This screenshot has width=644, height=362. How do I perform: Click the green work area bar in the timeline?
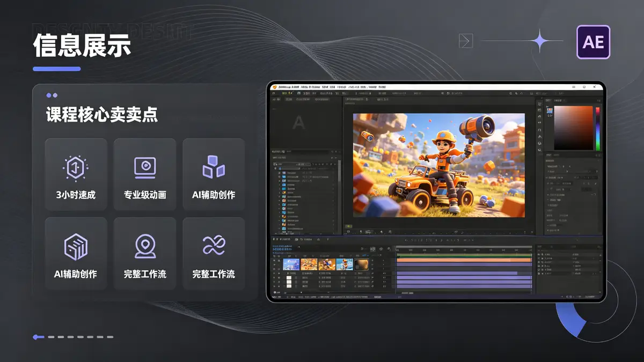464,255
